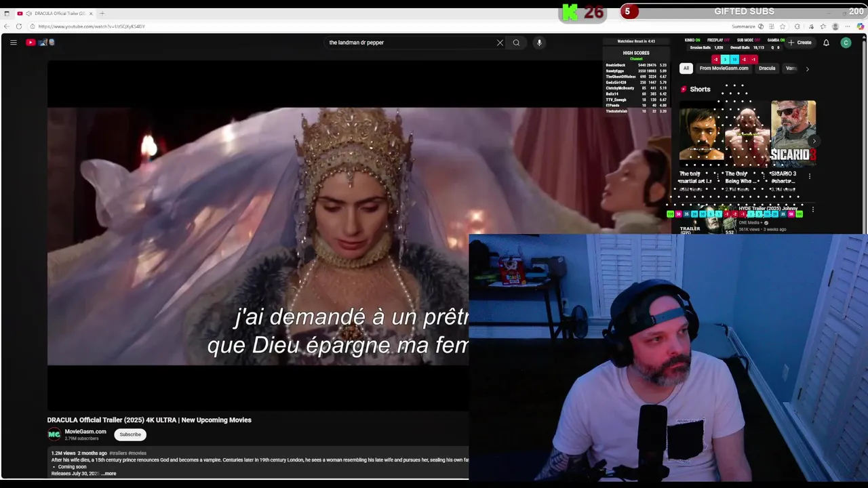Clear the search box with the X
Viewport: 868px width, 488px height.
click(500, 43)
